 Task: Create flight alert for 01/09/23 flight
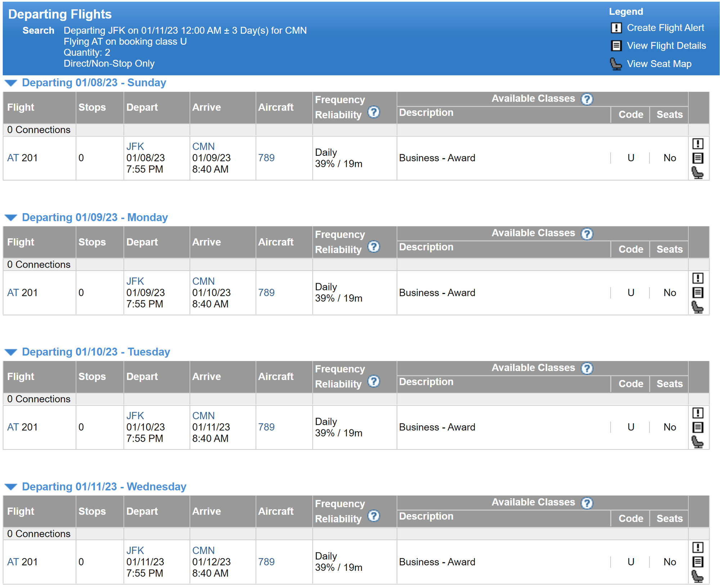[698, 278]
